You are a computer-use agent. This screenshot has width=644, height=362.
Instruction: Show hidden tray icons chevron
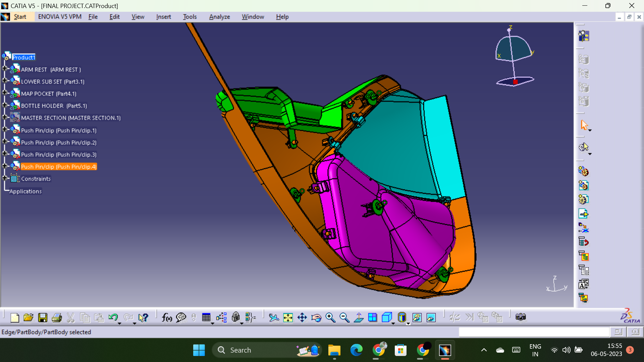[484, 350]
